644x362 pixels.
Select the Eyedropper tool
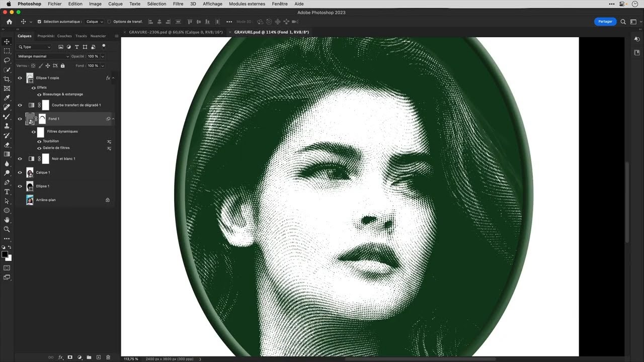pyautogui.click(x=7, y=98)
